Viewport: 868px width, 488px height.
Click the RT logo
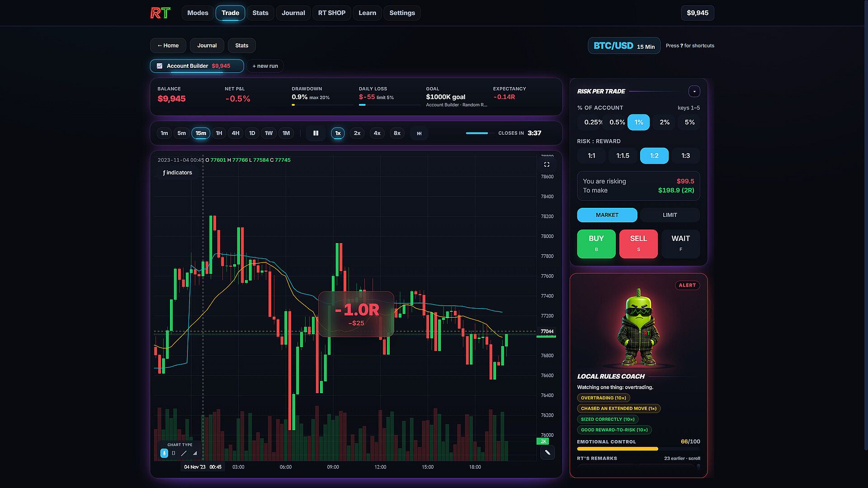tap(160, 13)
